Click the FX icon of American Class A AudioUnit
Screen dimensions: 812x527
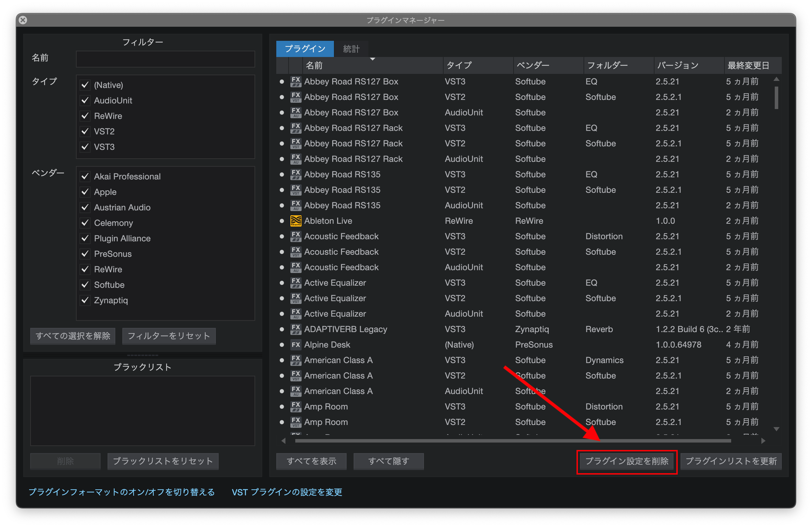(x=296, y=391)
